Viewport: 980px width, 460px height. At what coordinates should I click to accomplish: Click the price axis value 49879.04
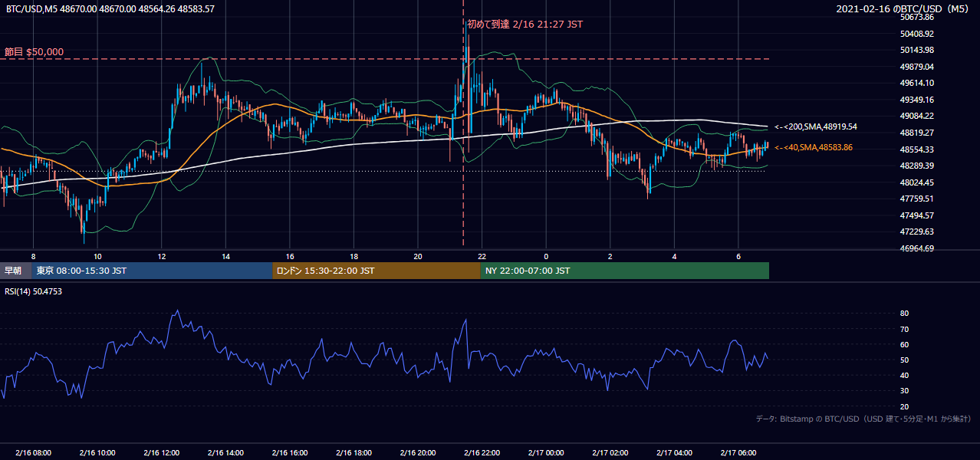[x=916, y=67]
